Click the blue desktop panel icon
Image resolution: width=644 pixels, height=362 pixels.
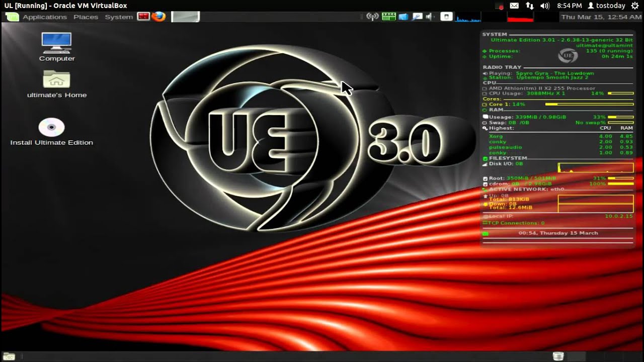coord(403,17)
